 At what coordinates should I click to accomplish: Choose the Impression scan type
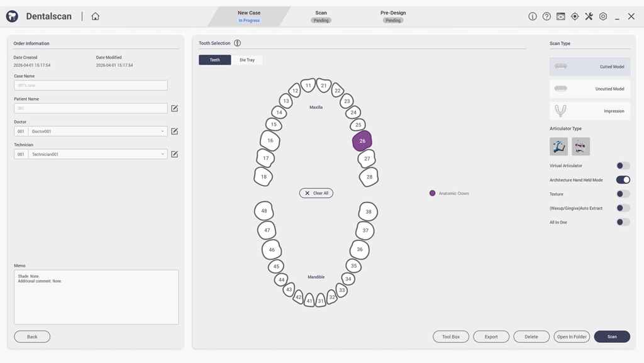click(x=589, y=111)
